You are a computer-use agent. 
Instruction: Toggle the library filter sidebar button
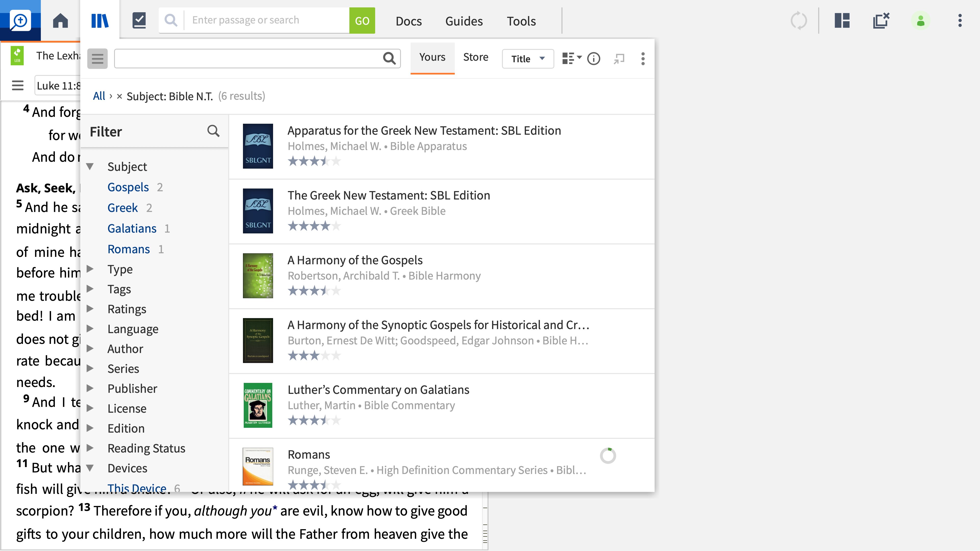click(x=97, y=59)
